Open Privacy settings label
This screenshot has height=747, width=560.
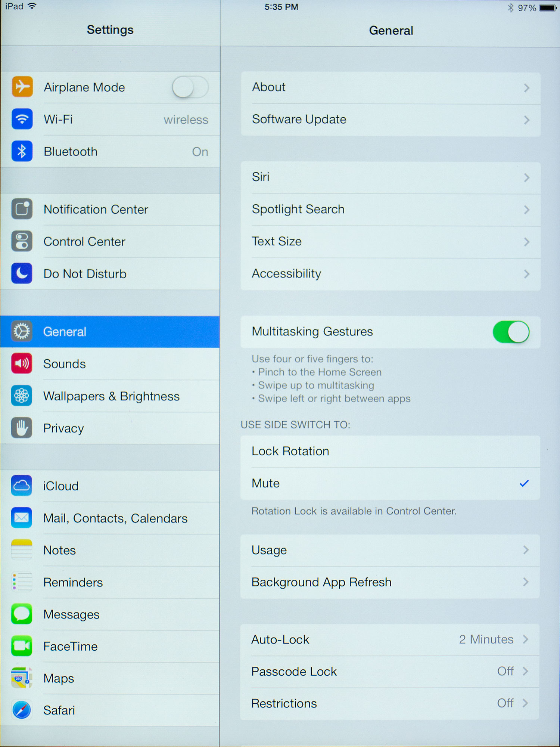pyautogui.click(x=63, y=428)
